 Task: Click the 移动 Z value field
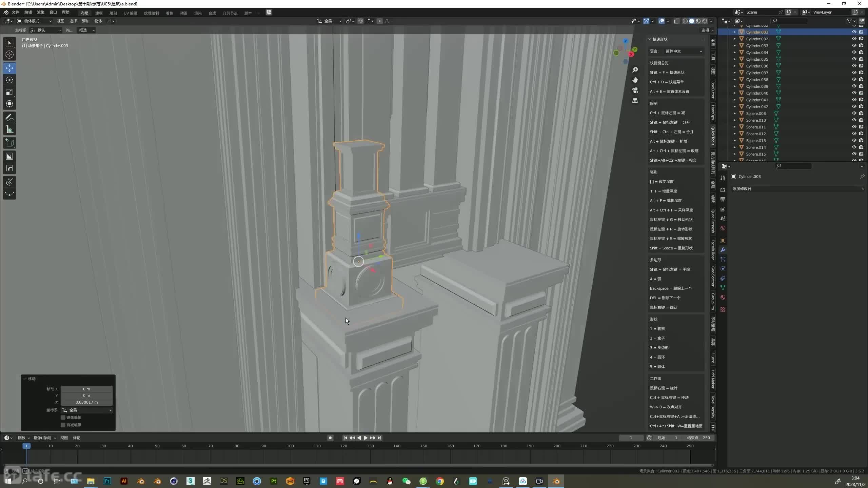[86, 402]
